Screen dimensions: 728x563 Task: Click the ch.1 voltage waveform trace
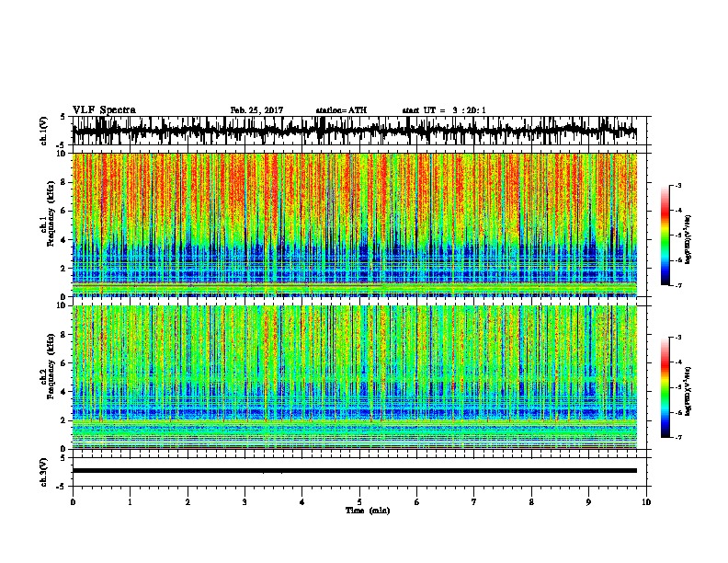(354, 131)
